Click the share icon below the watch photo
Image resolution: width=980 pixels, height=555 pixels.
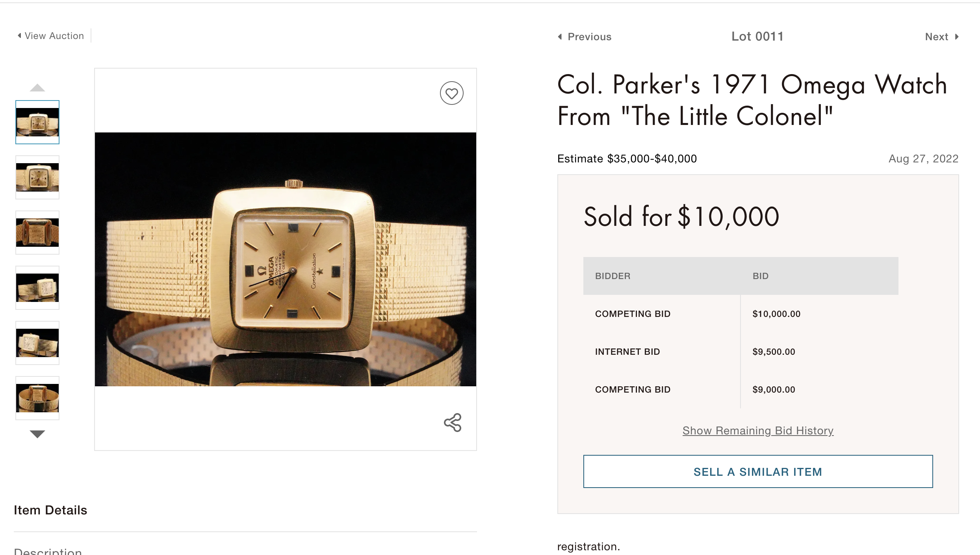(453, 423)
